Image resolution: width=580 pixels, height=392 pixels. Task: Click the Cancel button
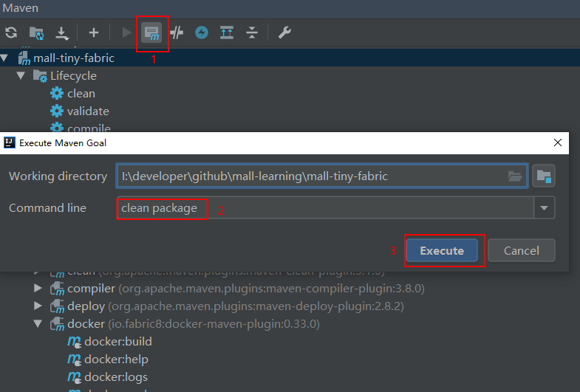521,250
